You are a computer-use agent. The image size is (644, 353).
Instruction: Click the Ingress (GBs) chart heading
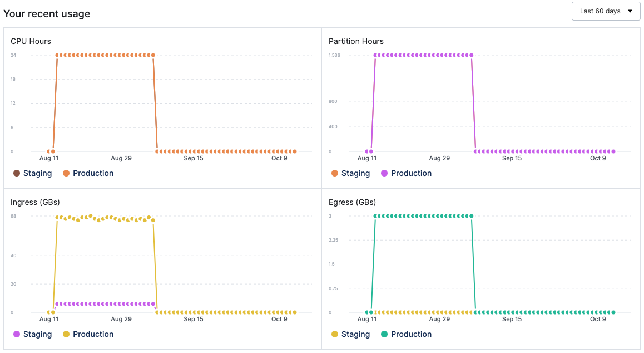point(35,202)
